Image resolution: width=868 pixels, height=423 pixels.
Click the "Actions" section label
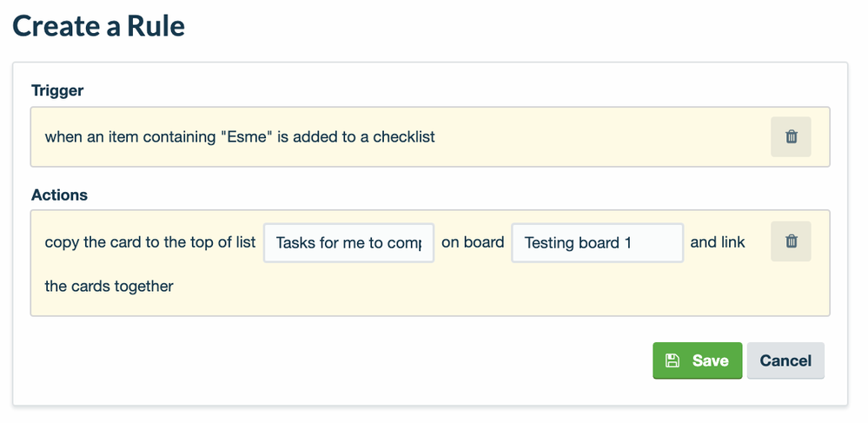pos(59,195)
